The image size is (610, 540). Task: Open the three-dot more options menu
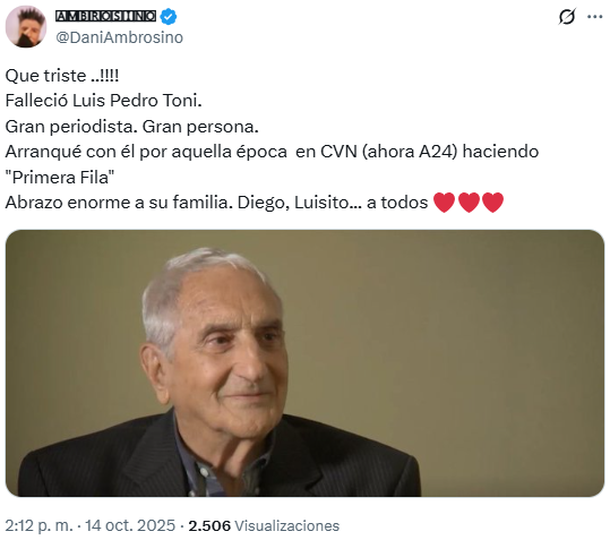pos(594,17)
